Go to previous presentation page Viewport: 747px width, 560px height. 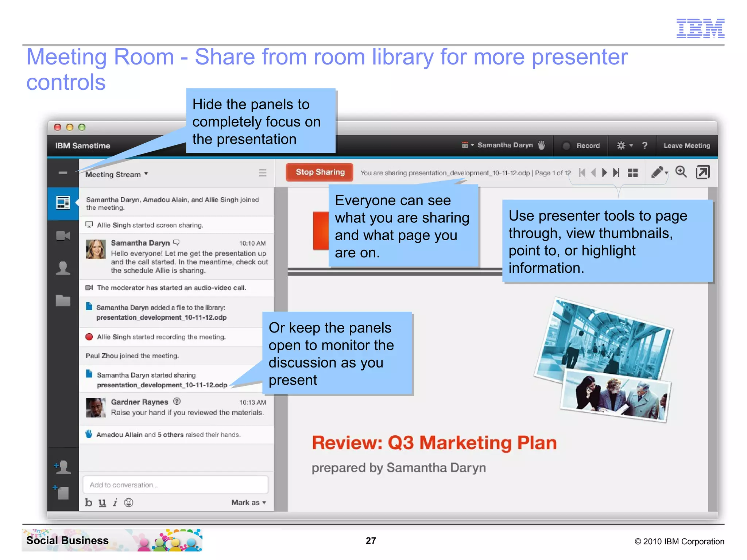[x=593, y=172]
